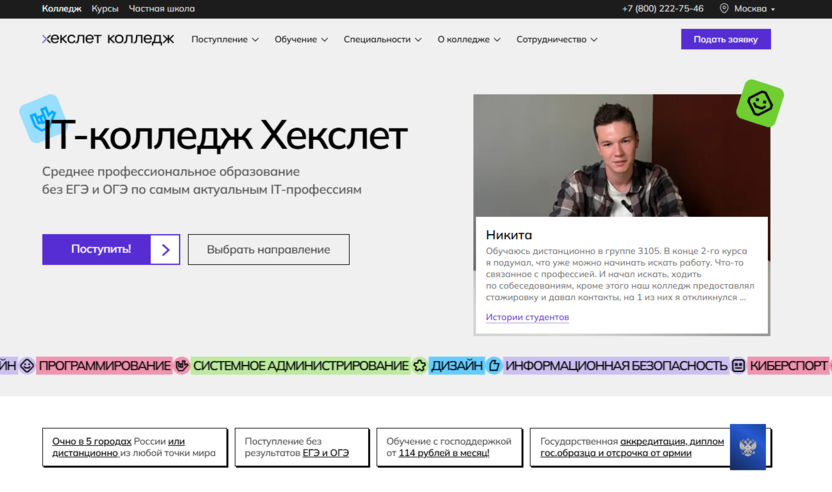832x492 pixels.
Task: Click the Russian coat of arms emblem
Action: tap(748, 447)
